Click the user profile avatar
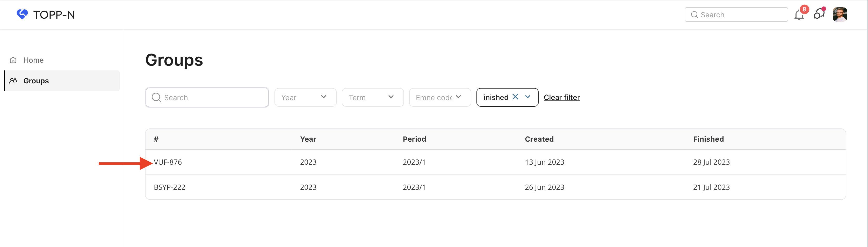868x247 pixels. point(839,14)
